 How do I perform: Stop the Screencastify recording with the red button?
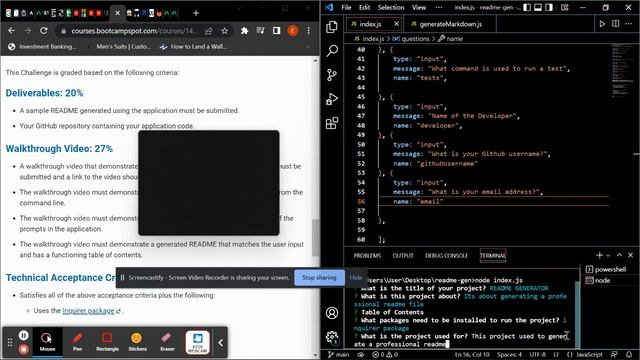[x=24, y=349]
